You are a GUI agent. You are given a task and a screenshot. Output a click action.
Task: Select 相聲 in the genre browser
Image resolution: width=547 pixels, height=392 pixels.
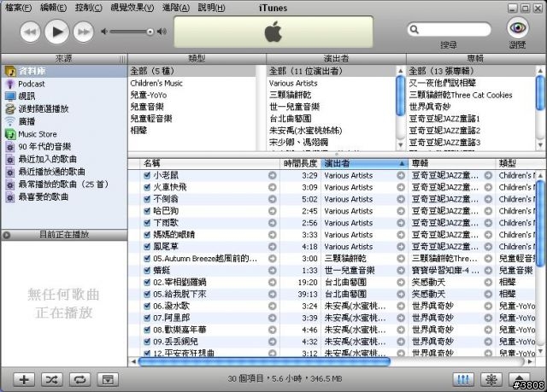pos(192,131)
